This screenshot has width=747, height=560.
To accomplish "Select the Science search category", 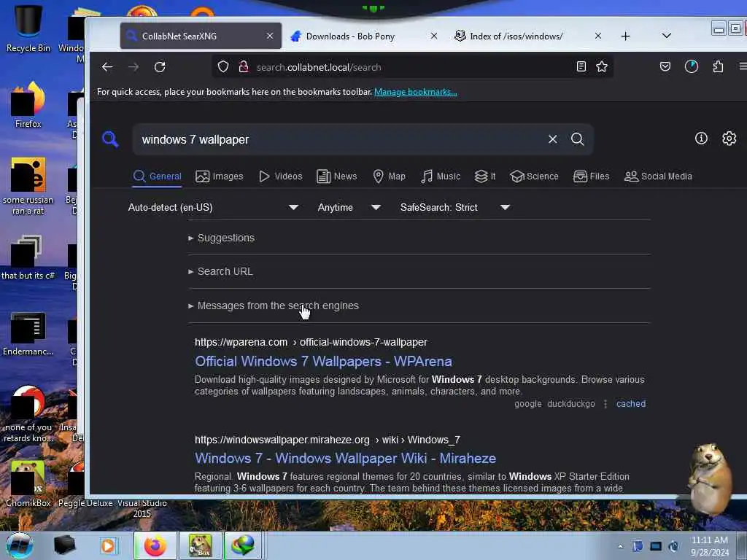I will (534, 176).
